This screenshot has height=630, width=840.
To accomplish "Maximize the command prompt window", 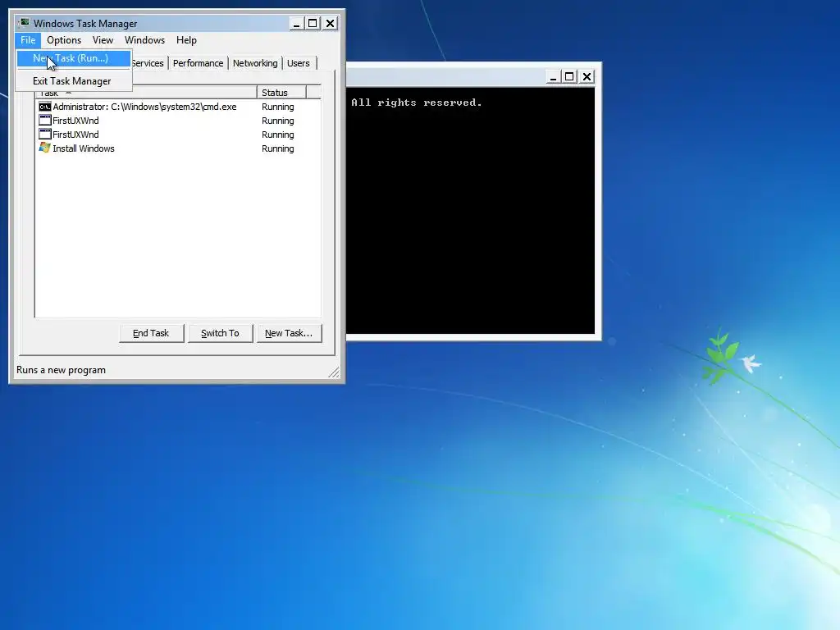I will (569, 76).
